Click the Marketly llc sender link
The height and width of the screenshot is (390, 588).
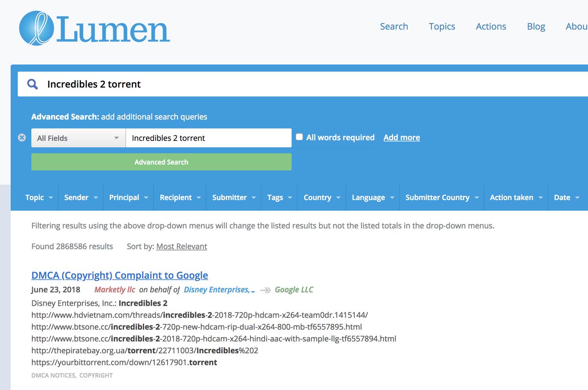pyautogui.click(x=115, y=290)
